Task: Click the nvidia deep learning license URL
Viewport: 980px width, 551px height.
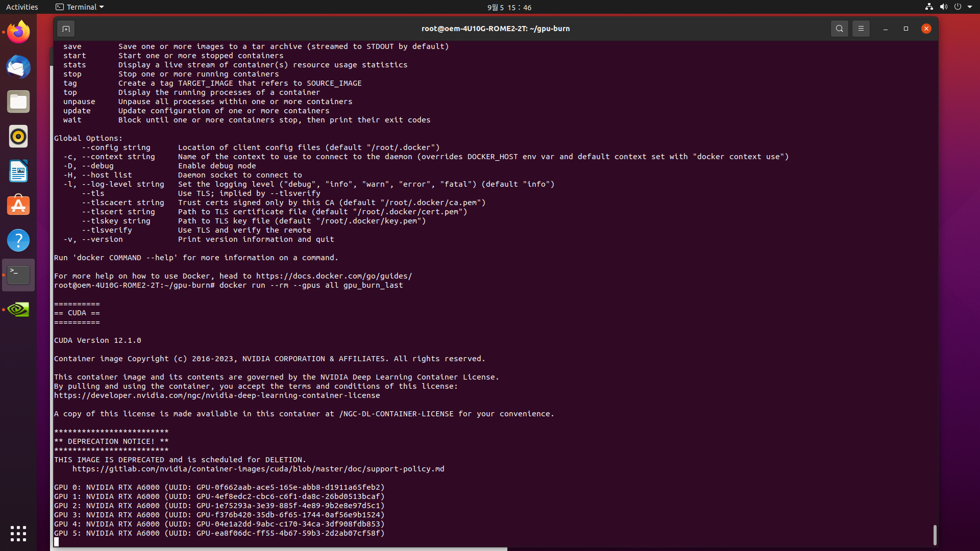Action: click(x=217, y=395)
